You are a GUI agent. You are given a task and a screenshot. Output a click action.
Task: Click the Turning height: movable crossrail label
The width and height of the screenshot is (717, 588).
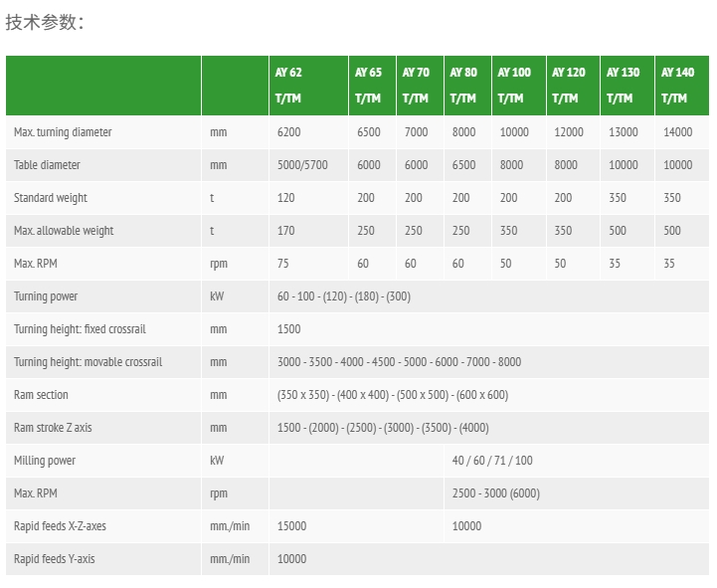[x=88, y=362]
